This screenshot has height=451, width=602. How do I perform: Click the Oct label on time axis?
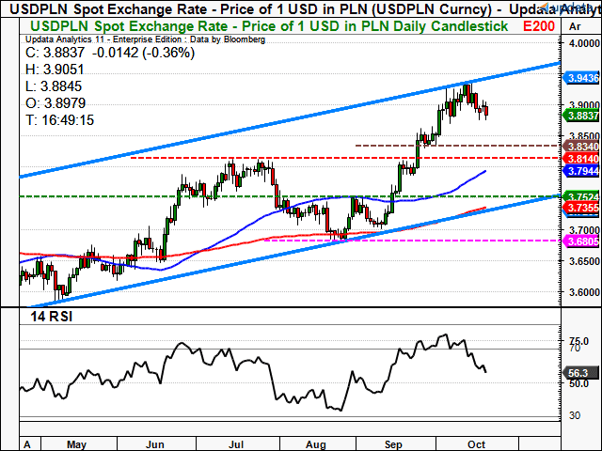coord(476,444)
